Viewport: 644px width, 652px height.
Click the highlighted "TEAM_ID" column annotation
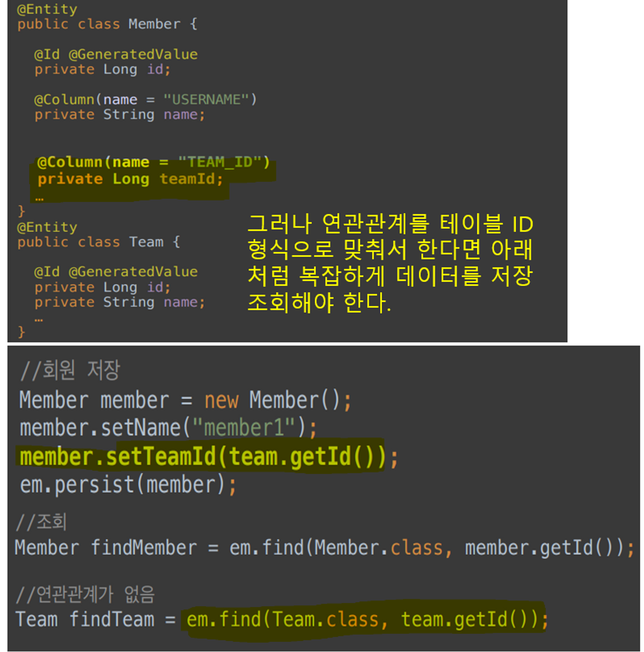click(x=153, y=162)
